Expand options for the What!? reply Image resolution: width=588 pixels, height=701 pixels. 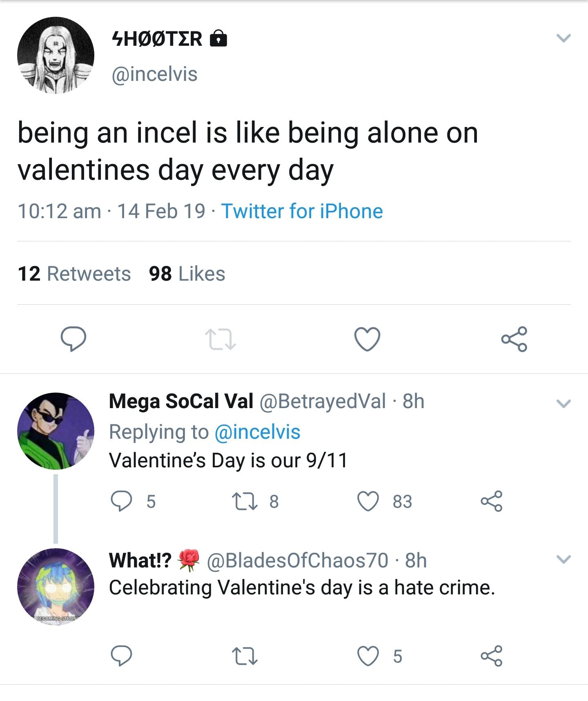563,559
